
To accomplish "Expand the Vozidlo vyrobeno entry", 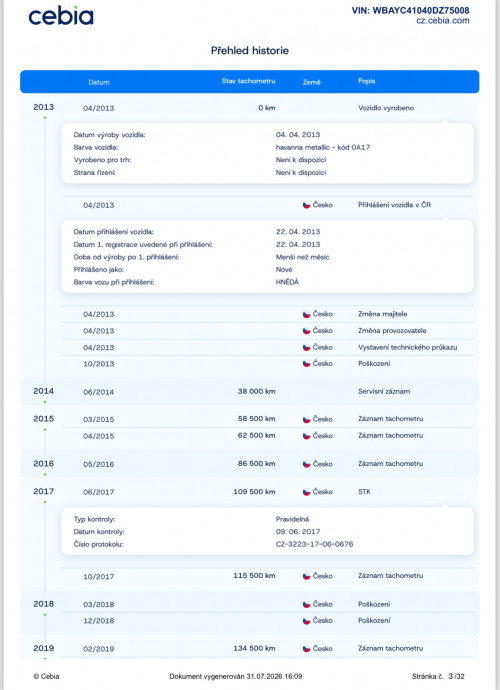I will (x=386, y=108).
